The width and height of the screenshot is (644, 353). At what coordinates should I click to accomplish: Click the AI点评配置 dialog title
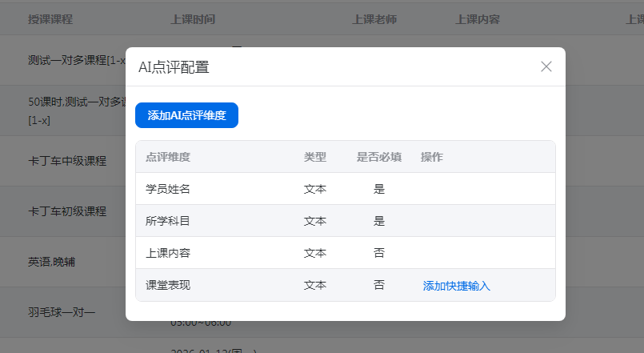click(174, 67)
